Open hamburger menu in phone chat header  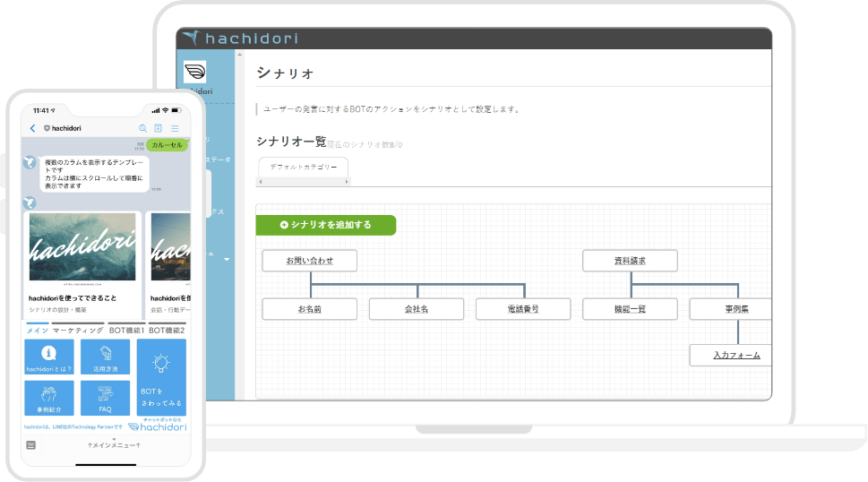175,128
